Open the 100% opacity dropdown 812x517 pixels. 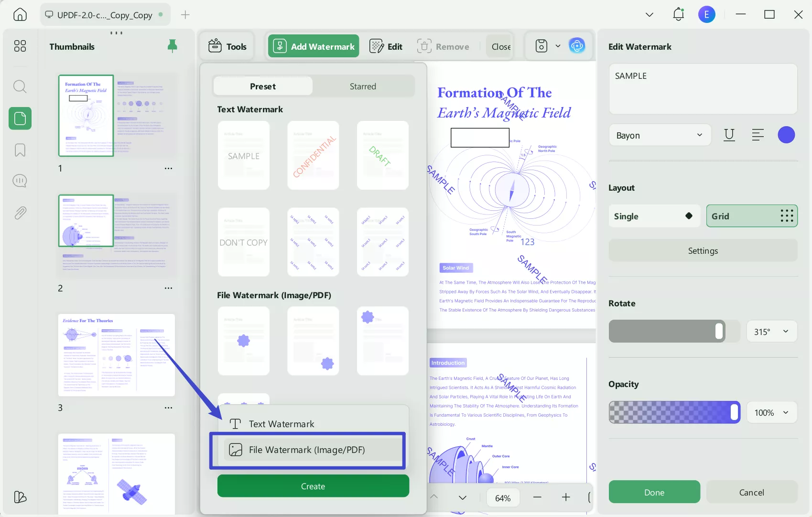771,412
